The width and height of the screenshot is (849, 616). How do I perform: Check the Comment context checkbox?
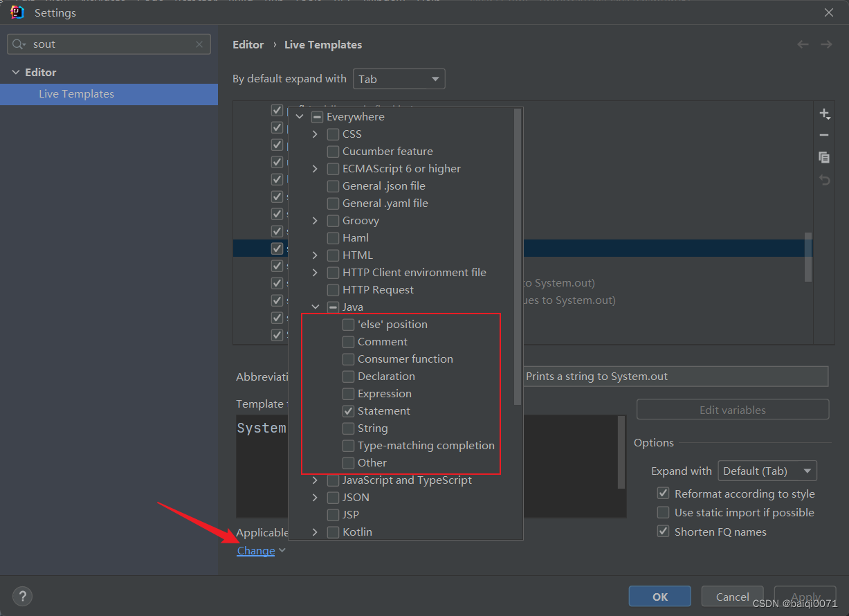tap(348, 342)
